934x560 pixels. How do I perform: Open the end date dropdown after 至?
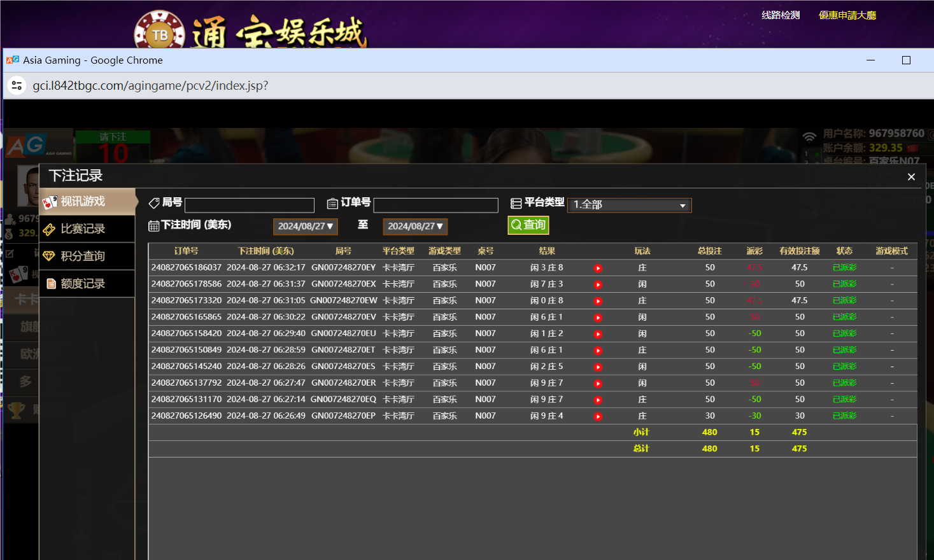pyautogui.click(x=415, y=226)
